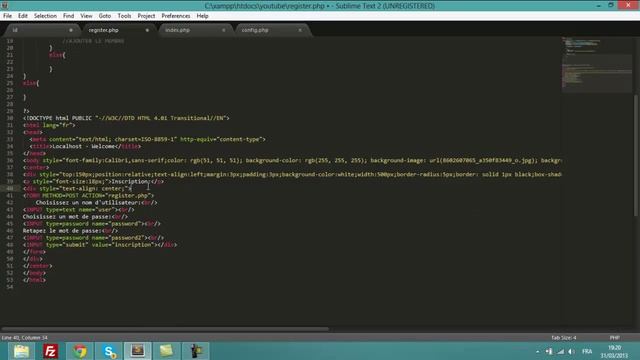Open the Goto menu
The width and height of the screenshot is (640, 360).
104,16
